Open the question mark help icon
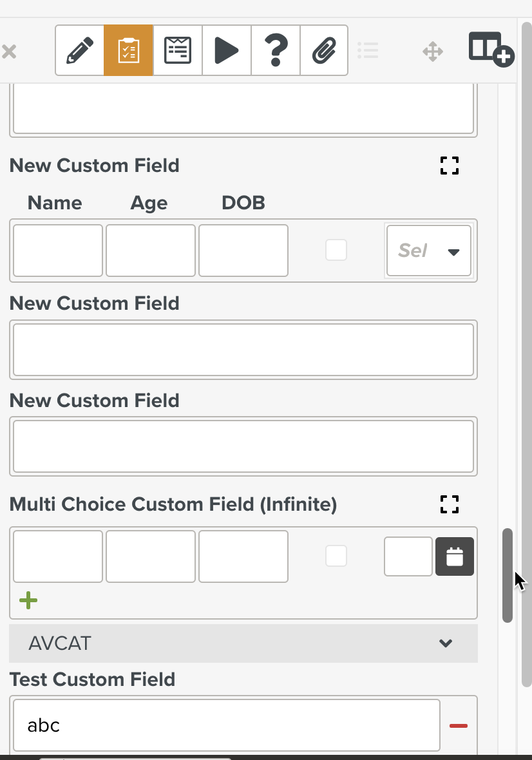 (x=275, y=51)
